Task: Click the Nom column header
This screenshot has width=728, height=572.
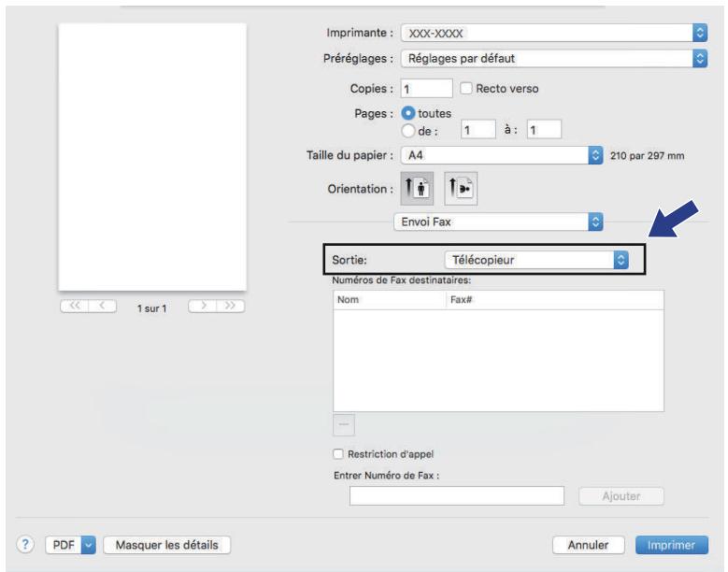Action: (390, 300)
